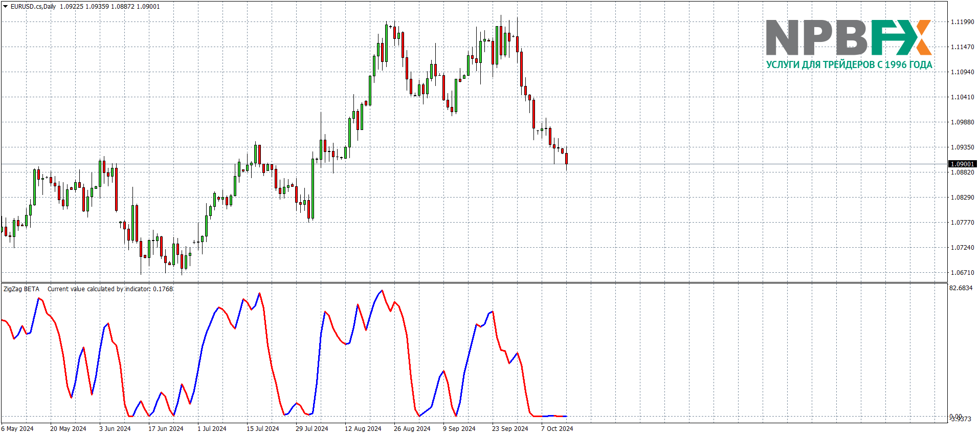Screen dimensions: 980x435
Task: Click the 29 Jul 2024 date label
Action: (x=312, y=429)
